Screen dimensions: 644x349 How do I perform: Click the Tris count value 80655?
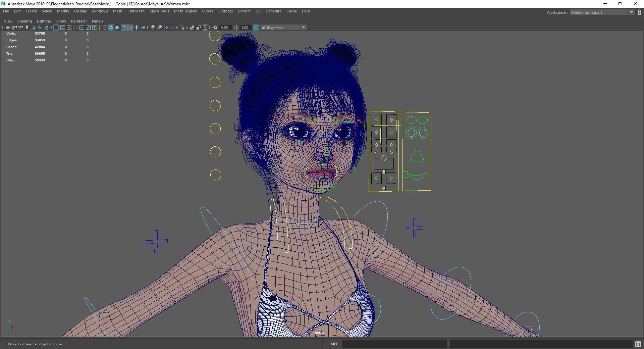(40, 54)
